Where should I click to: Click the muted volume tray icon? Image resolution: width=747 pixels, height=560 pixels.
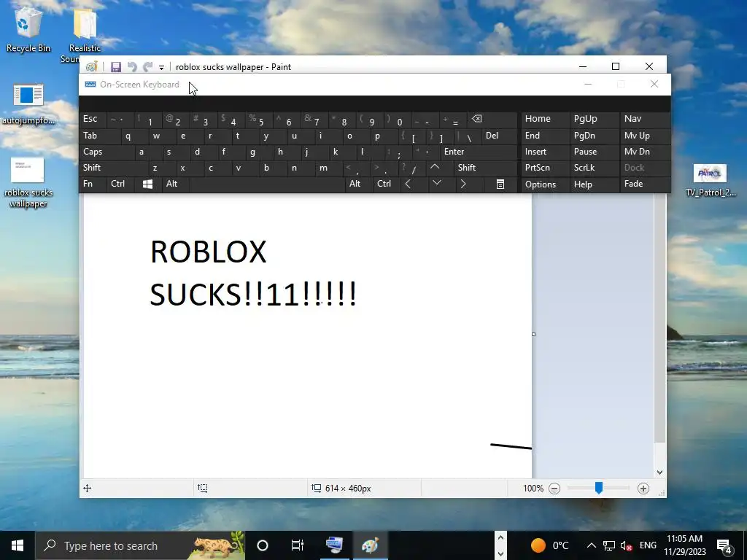(626, 545)
